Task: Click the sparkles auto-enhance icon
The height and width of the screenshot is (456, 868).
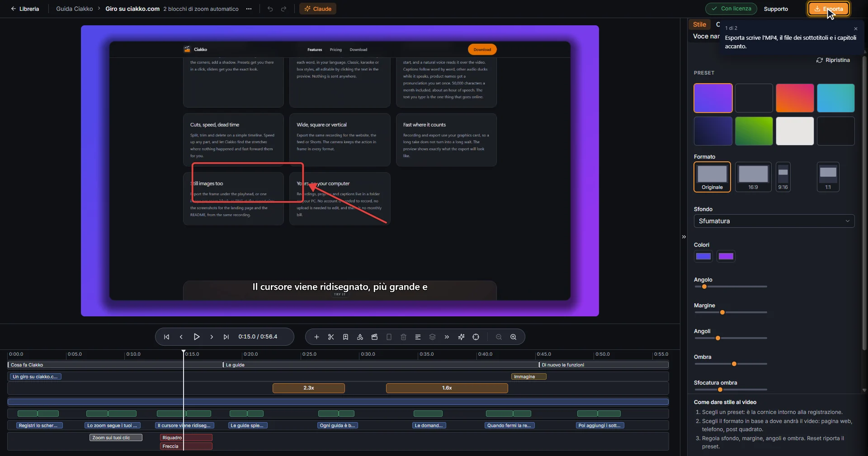Action: [461, 337]
